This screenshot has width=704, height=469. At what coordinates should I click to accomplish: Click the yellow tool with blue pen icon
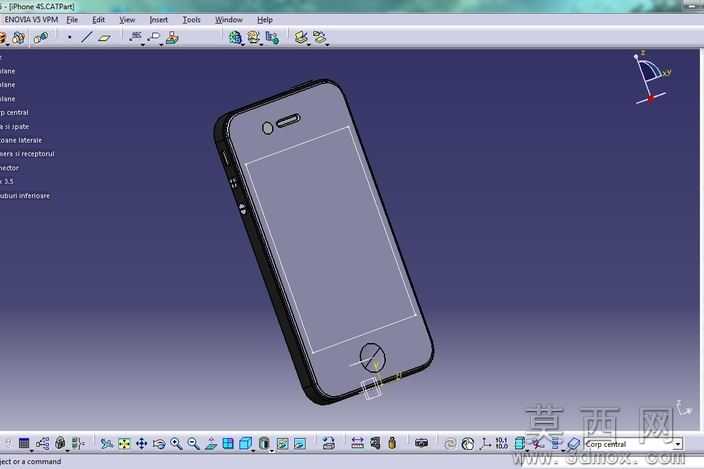pyautogui.click(x=302, y=37)
